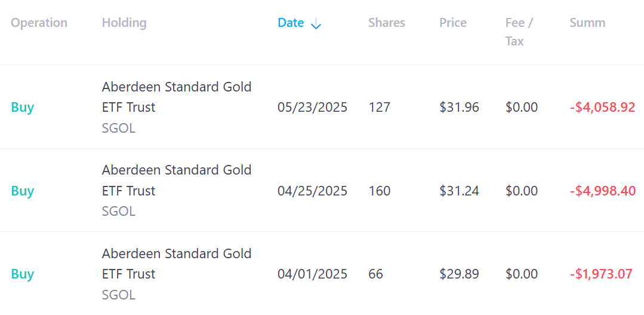Image resolution: width=644 pixels, height=315 pixels.
Task: Open the Buy operation dated 04/25/2025
Action: 23,191
